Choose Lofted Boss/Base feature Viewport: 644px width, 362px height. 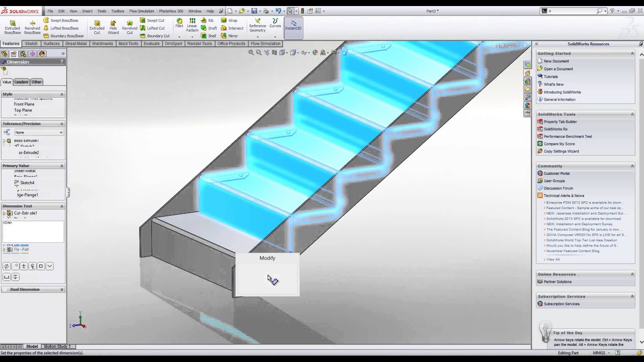click(61, 28)
